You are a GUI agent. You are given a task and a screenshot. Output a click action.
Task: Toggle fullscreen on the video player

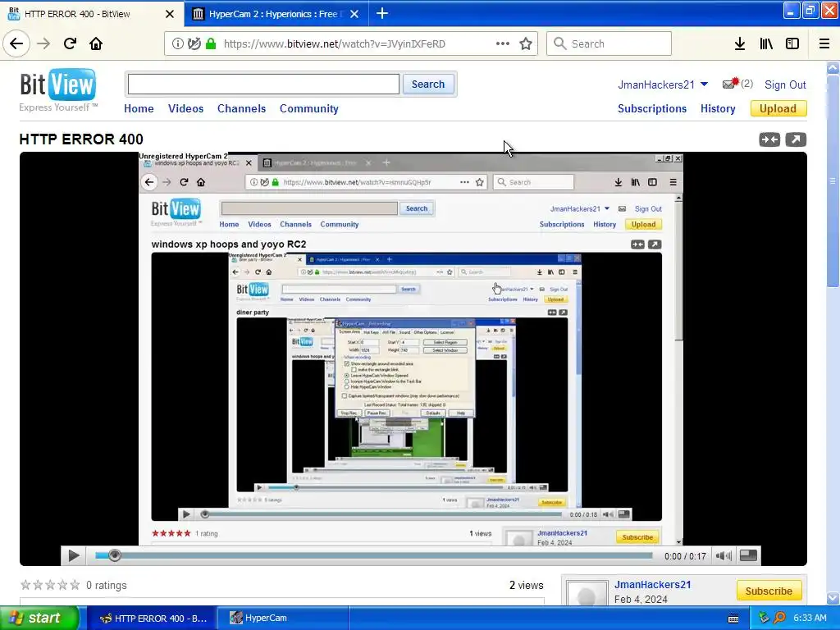click(x=748, y=555)
